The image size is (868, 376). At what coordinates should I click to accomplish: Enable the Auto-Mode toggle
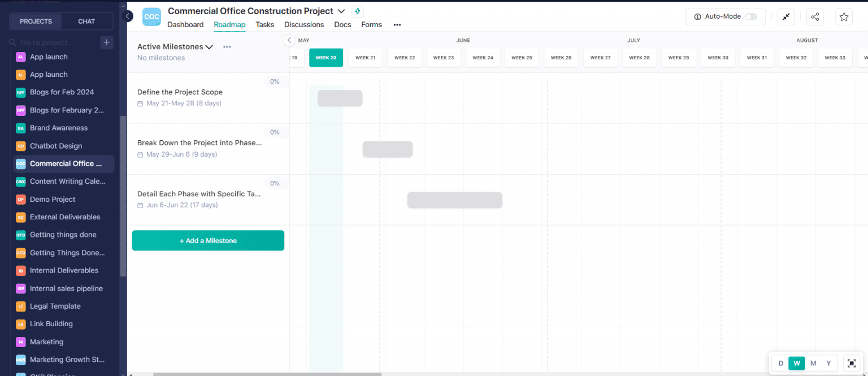(x=752, y=16)
